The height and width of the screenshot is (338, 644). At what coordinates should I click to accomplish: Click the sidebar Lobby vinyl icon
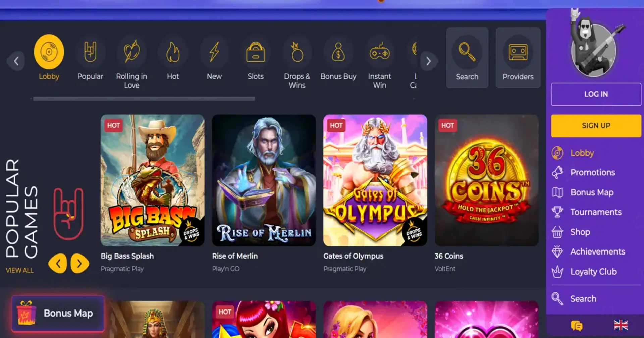(x=557, y=153)
